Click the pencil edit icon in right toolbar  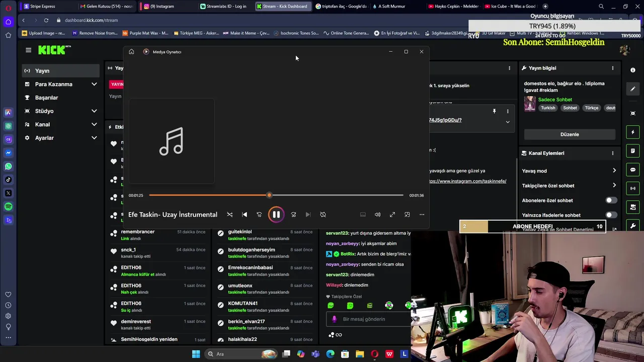tap(633, 89)
